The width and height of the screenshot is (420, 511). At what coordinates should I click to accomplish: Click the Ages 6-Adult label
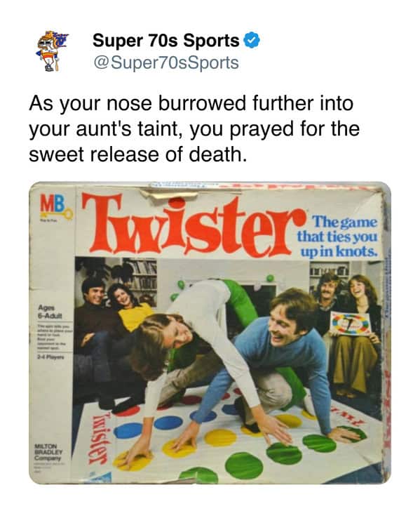49,312
